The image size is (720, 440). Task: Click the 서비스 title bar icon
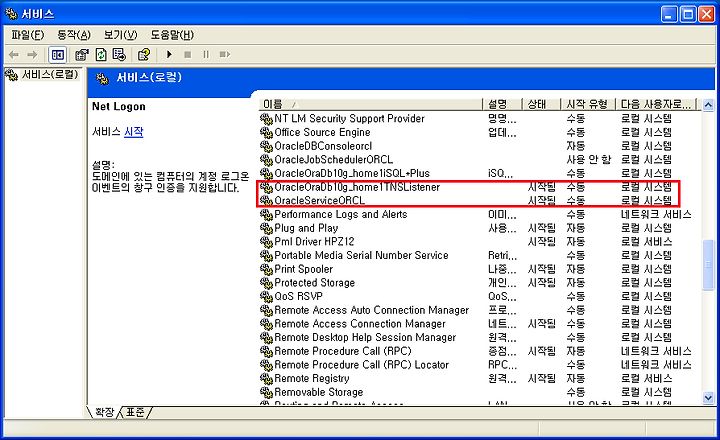point(11,14)
